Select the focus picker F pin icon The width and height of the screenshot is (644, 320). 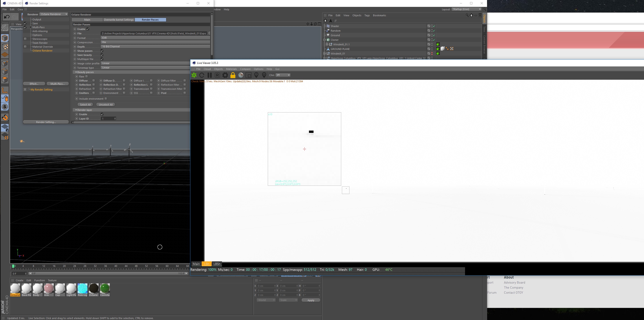(x=256, y=75)
